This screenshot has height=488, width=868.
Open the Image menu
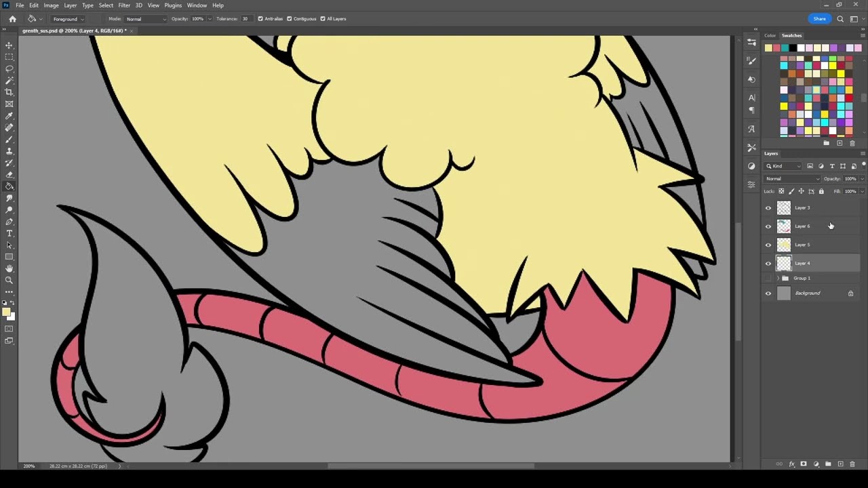point(51,5)
